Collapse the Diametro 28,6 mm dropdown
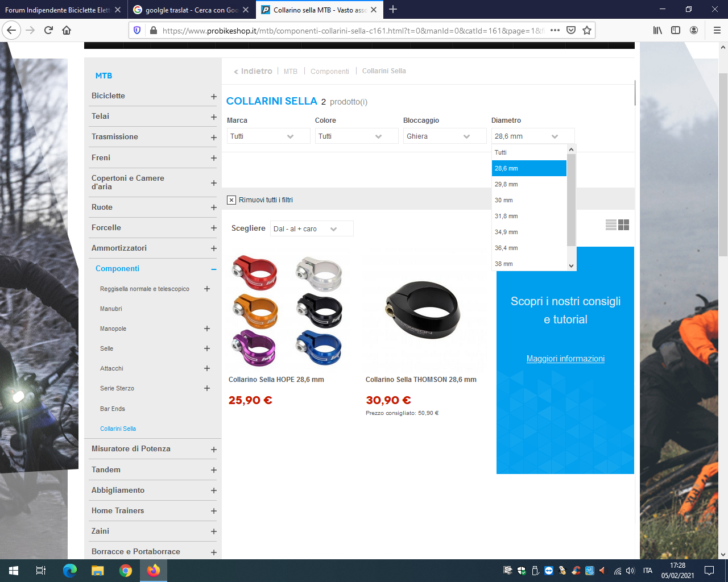 (533, 136)
